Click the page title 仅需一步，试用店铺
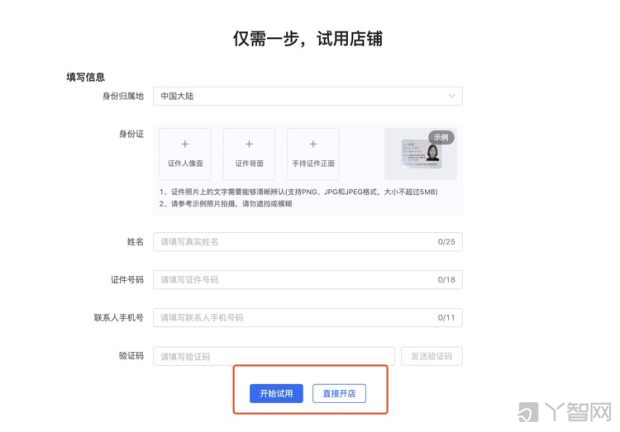The image size is (620, 432). (x=308, y=39)
